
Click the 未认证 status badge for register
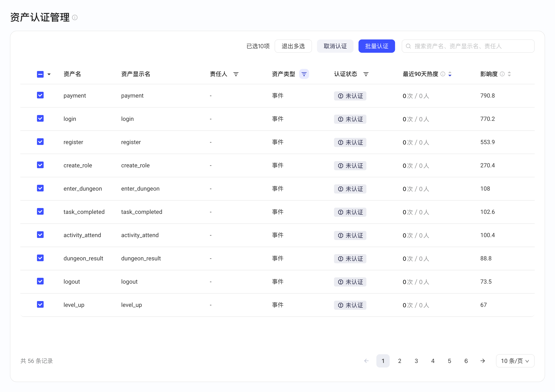pyautogui.click(x=350, y=142)
